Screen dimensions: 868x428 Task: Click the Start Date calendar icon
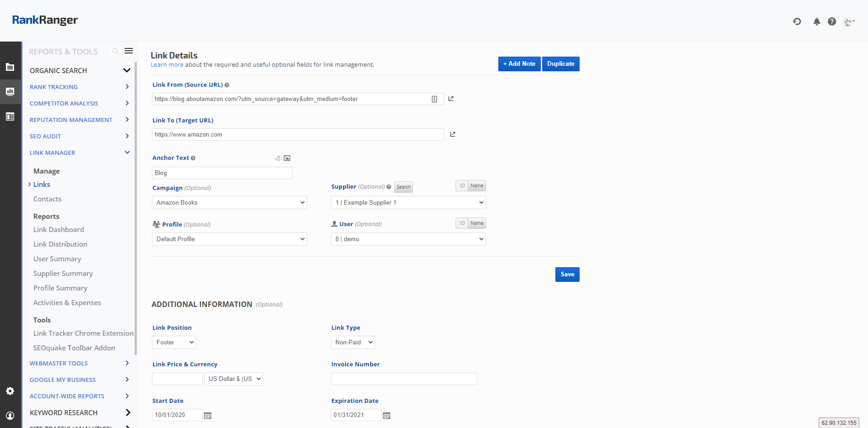coord(208,416)
